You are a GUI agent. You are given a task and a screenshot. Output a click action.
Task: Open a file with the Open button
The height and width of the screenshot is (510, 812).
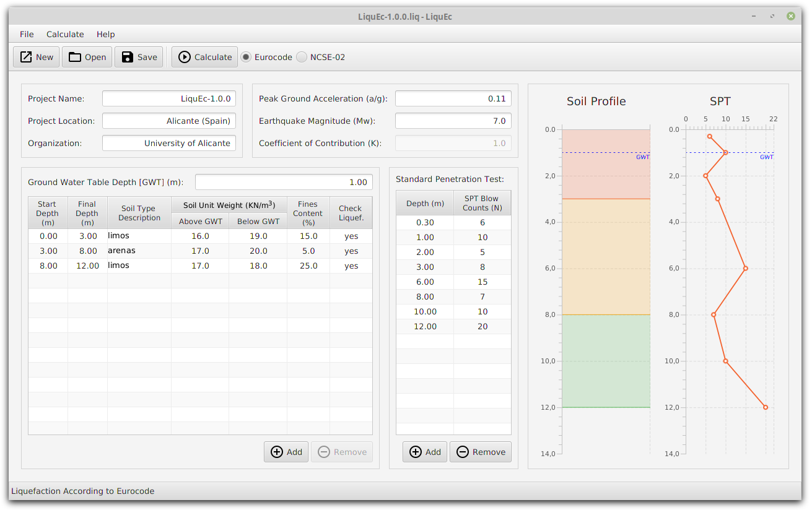tap(87, 57)
